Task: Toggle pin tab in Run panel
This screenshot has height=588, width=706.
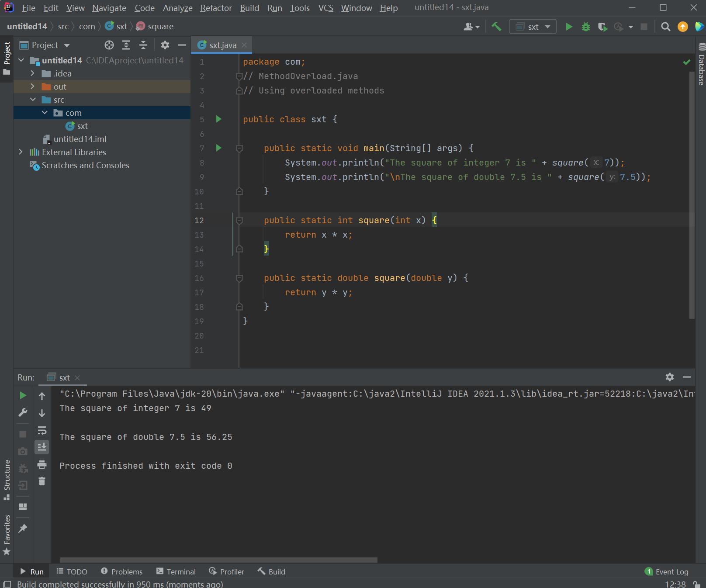Action: [x=23, y=529]
